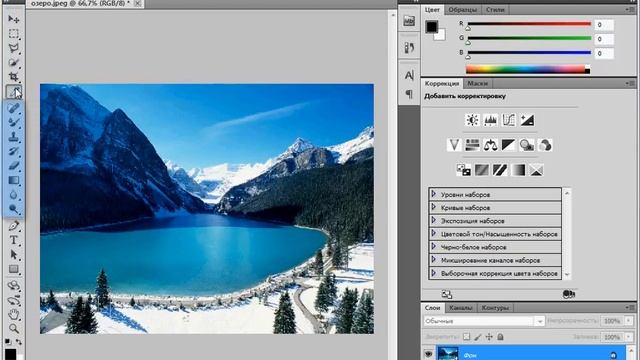Add an Exposure adjustment
640x360 pixels.
click(x=527, y=120)
